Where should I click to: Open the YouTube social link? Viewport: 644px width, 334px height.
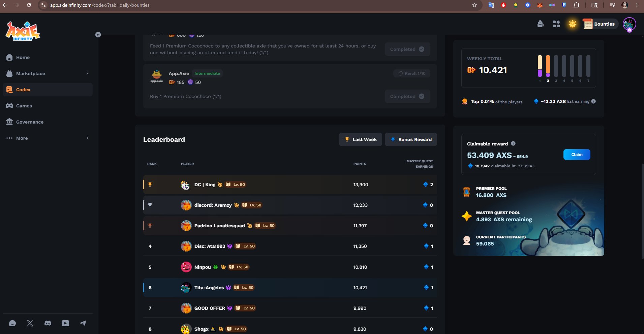[65, 323]
